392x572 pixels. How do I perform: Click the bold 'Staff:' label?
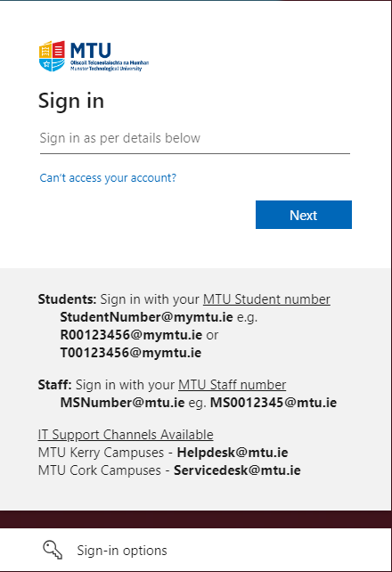coord(54,385)
